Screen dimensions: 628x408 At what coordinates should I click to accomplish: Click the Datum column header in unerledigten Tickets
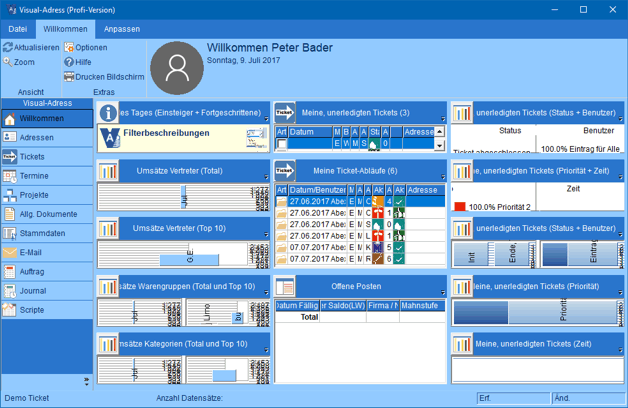(310, 132)
